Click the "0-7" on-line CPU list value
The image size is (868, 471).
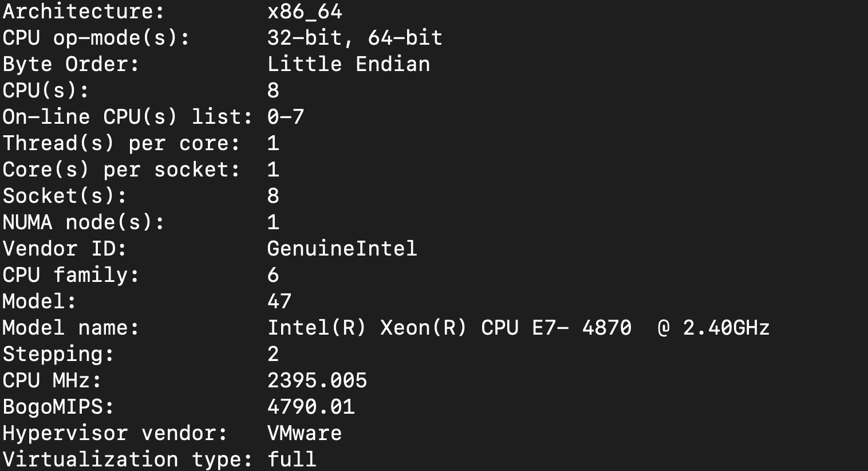pos(285,117)
